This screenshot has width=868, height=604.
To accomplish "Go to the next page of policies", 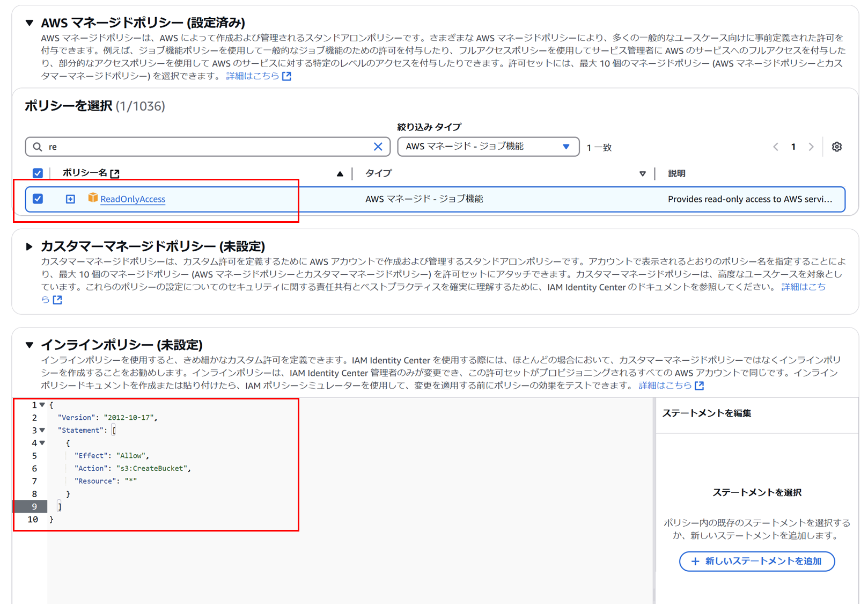I will [x=811, y=147].
